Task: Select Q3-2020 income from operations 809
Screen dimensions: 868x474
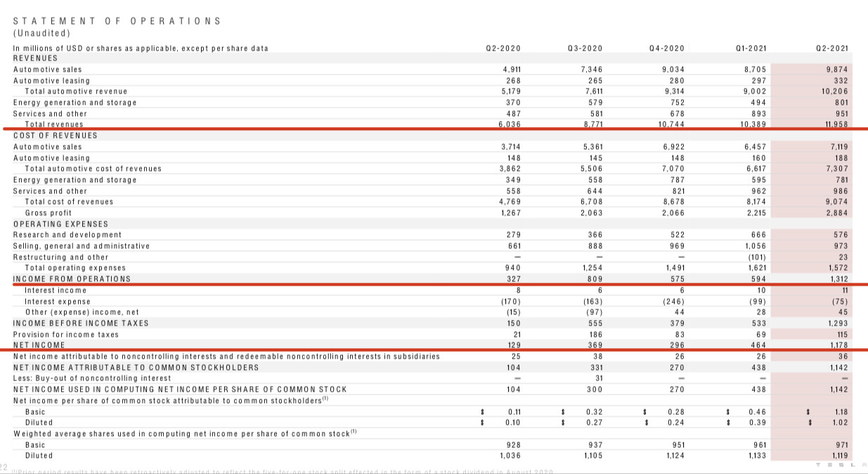Action: coord(595,278)
